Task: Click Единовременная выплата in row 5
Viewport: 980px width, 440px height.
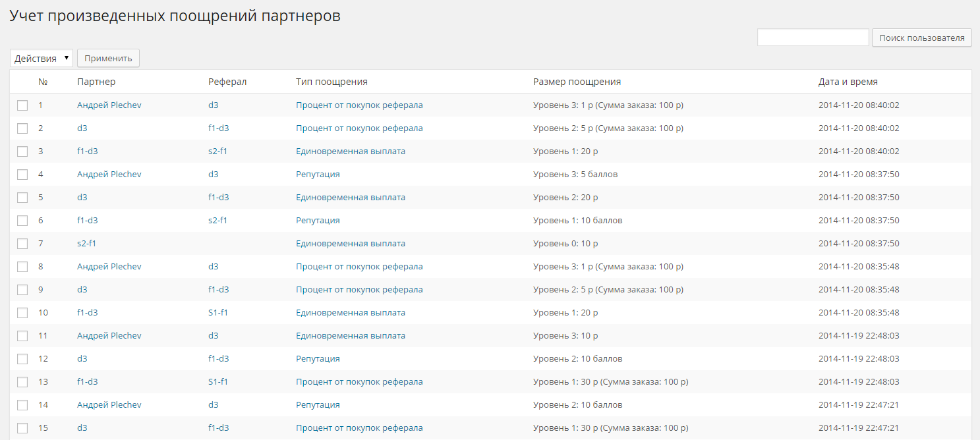Action: (x=351, y=198)
